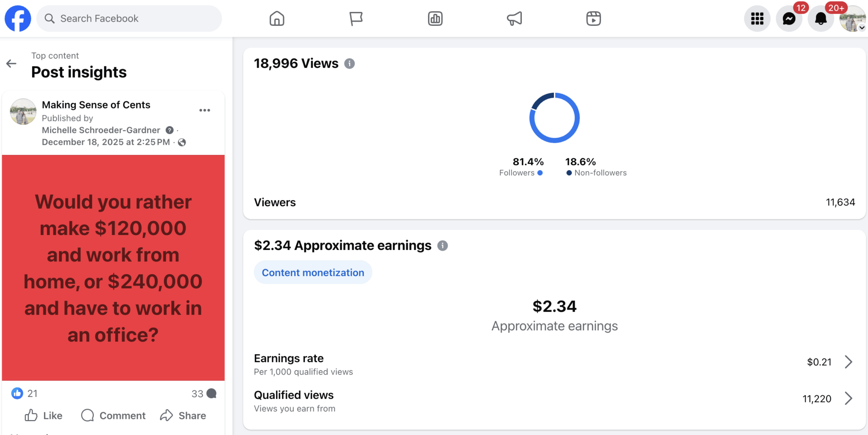868x435 pixels.
Task: Open Messenger chats
Action: click(789, 19)
